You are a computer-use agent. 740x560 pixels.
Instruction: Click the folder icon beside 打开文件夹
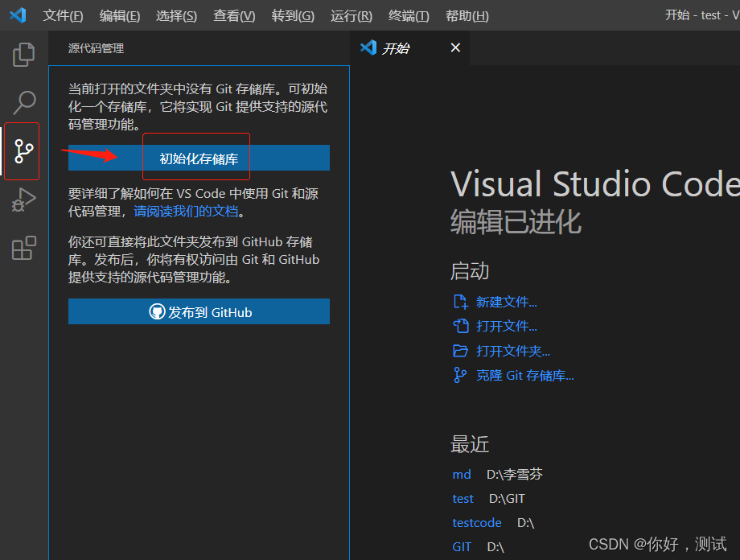(x=460, y=351)
